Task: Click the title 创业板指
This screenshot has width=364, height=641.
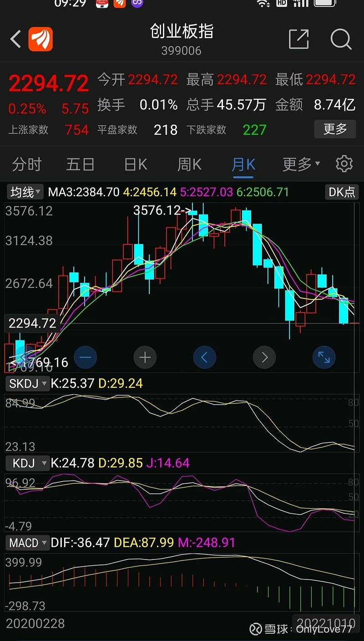Action: point(182,31)
